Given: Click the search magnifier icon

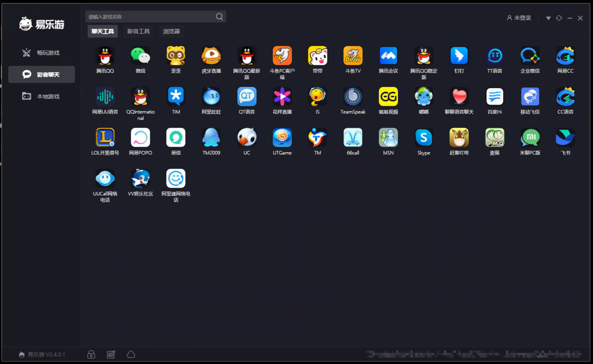Looking at the screenshot, I should pyautogui.click(x=219, y=17).
